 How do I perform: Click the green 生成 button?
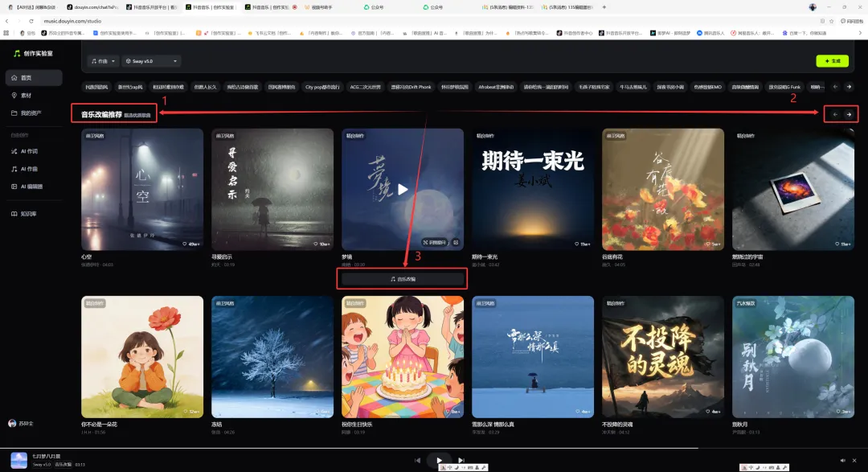(x=832, y=61)
